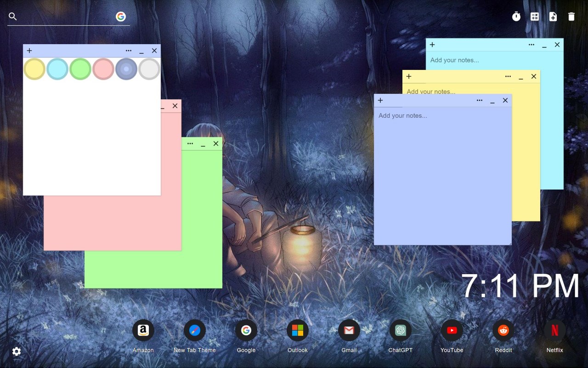Open the timer tool in the top bar
The height and width of the screenshot is (368, 588).
[x=516, y=17]
